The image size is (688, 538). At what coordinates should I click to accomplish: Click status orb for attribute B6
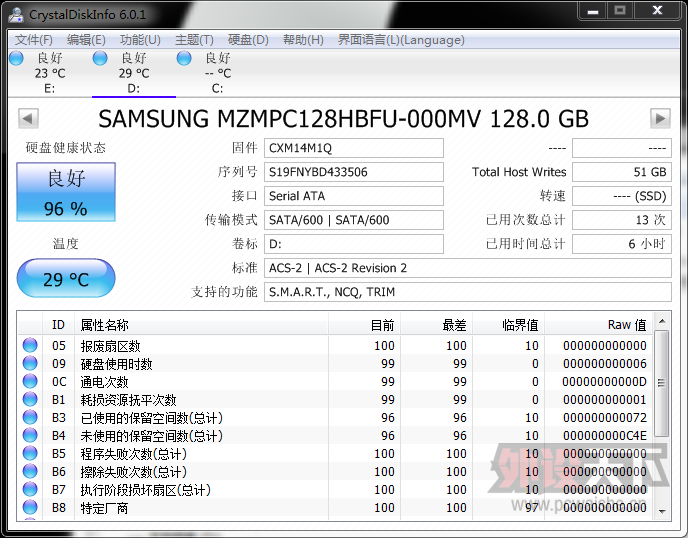tap(30, 471)
